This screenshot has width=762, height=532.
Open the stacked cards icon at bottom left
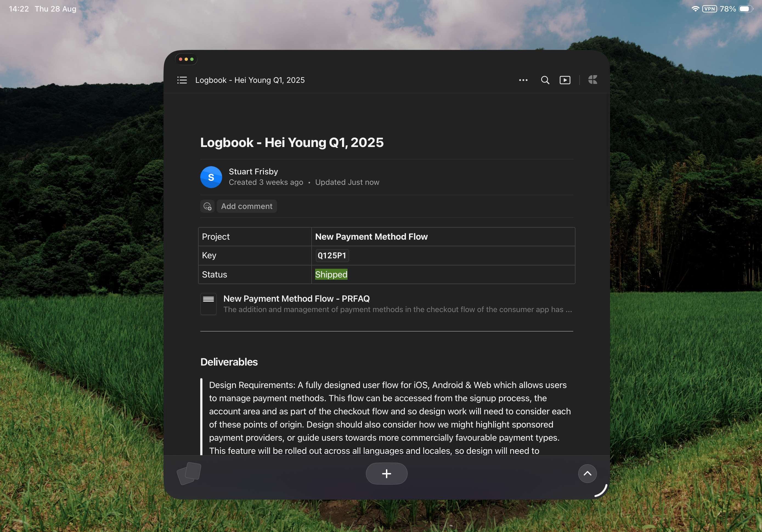189,473
